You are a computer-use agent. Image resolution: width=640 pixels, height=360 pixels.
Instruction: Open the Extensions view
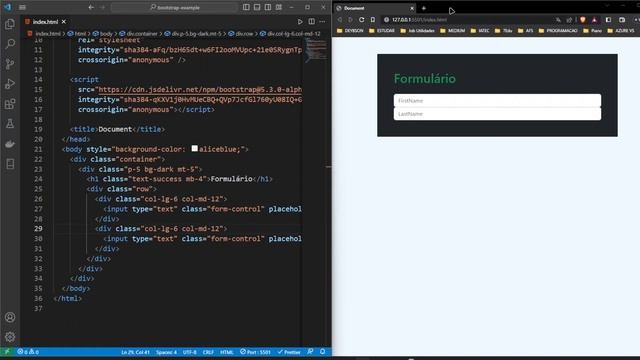(x=10, y=104)
